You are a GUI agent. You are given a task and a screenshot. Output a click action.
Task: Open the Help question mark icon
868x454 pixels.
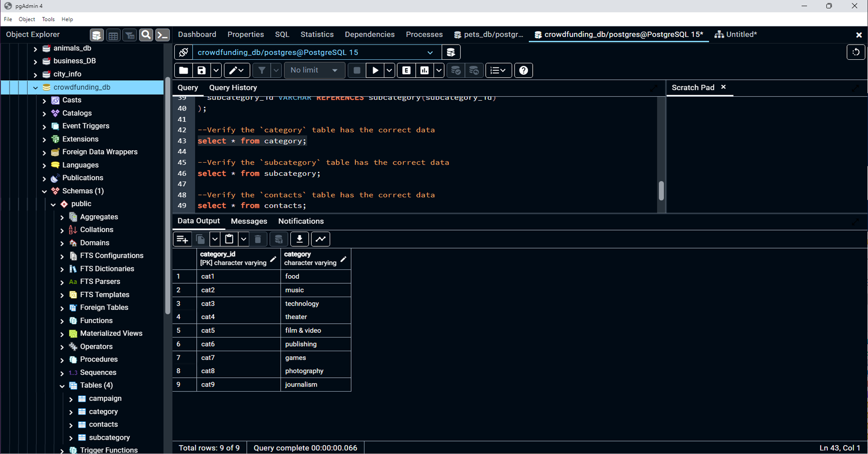[x=523, y=71]
